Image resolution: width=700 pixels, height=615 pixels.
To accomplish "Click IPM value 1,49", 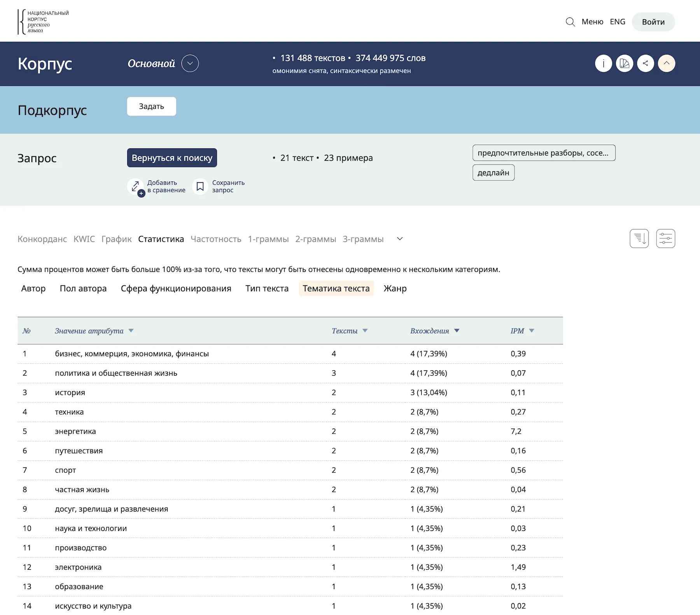I will point(518,567).
